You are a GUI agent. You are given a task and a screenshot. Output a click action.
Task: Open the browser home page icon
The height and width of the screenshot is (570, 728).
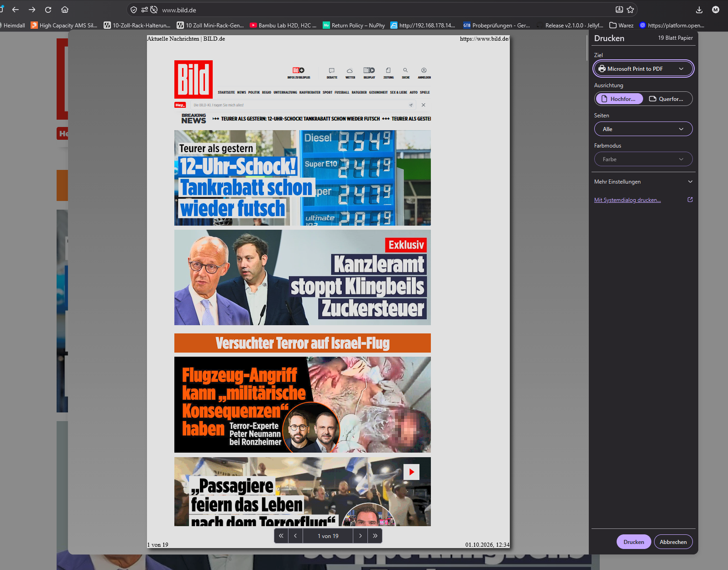[x=65, y=10]
